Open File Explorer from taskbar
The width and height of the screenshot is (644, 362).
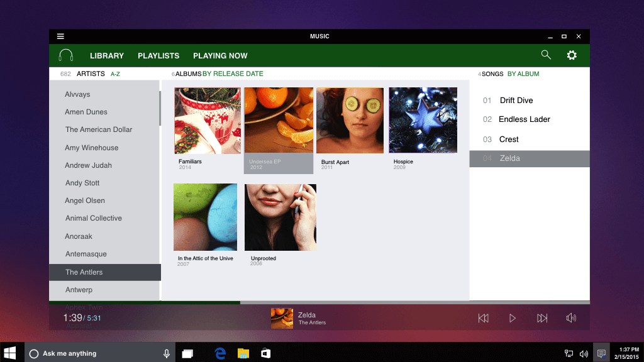click(243, 353)
